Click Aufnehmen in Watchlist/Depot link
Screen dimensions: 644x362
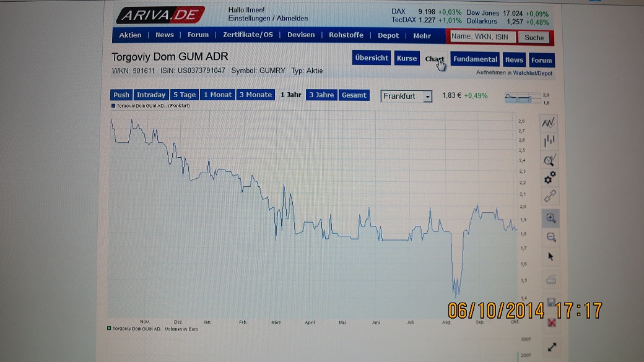click(x=514, y=73)
